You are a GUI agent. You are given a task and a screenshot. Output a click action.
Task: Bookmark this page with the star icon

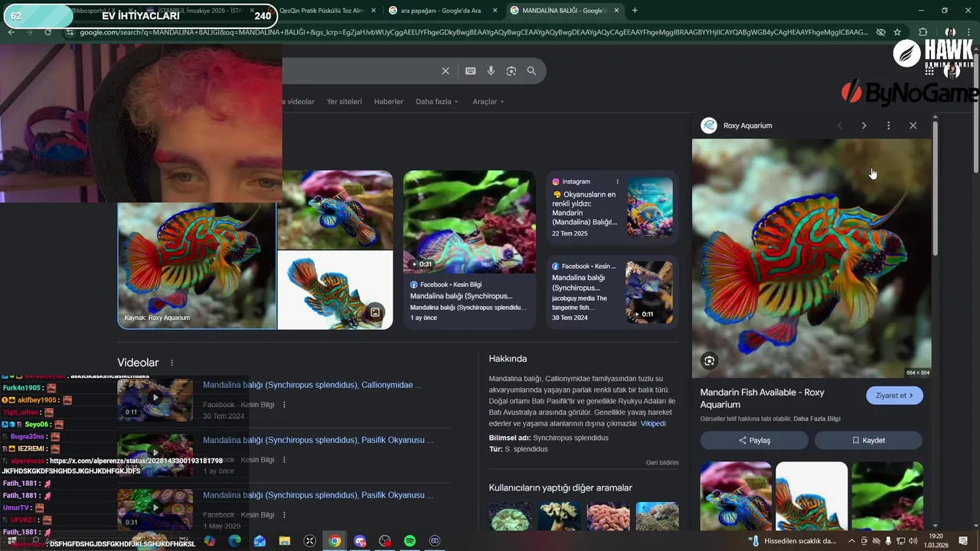897,32
